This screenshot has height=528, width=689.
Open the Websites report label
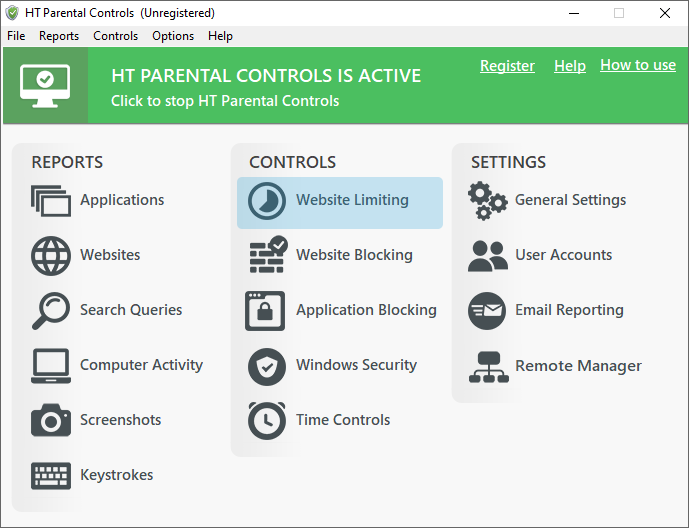[110, 255]
